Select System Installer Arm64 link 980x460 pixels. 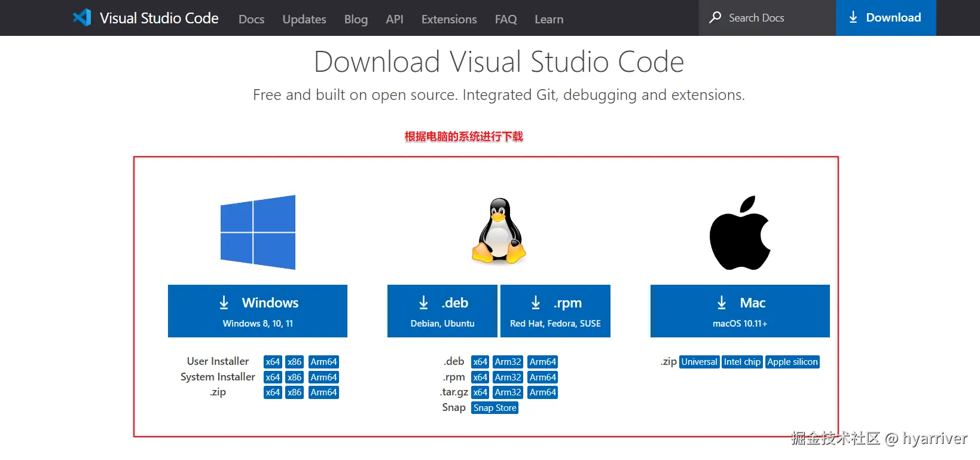[x=323, y=377]
